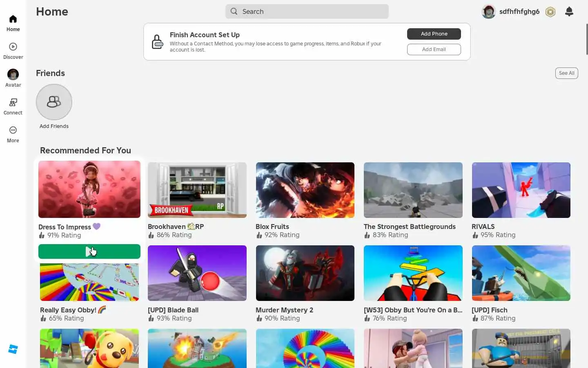Viewport: 588px width, 368px height.
Task: Click the search magnifier icon
Action: [x=234, y=11]
